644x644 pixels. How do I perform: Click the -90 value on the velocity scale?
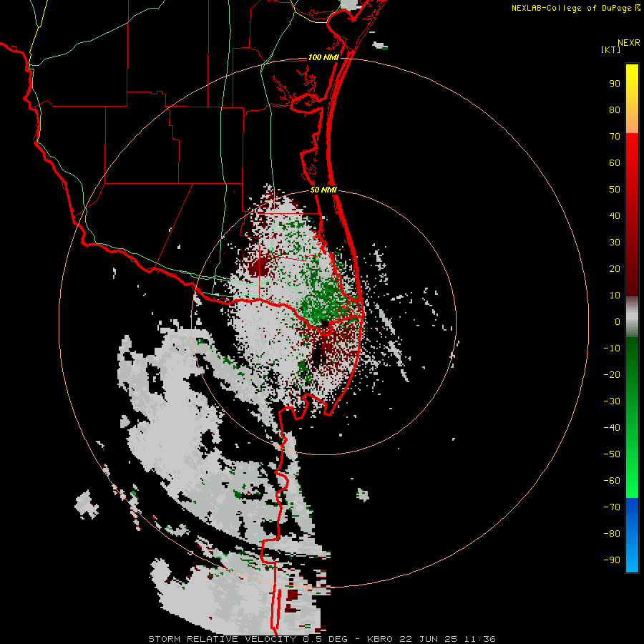click(x=612, y=560)
